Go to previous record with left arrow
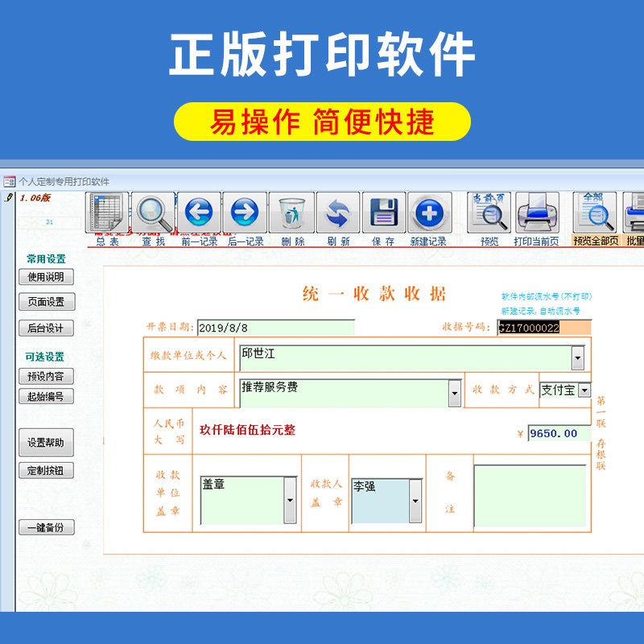644x644 pixels. click(x=199, y=213)
